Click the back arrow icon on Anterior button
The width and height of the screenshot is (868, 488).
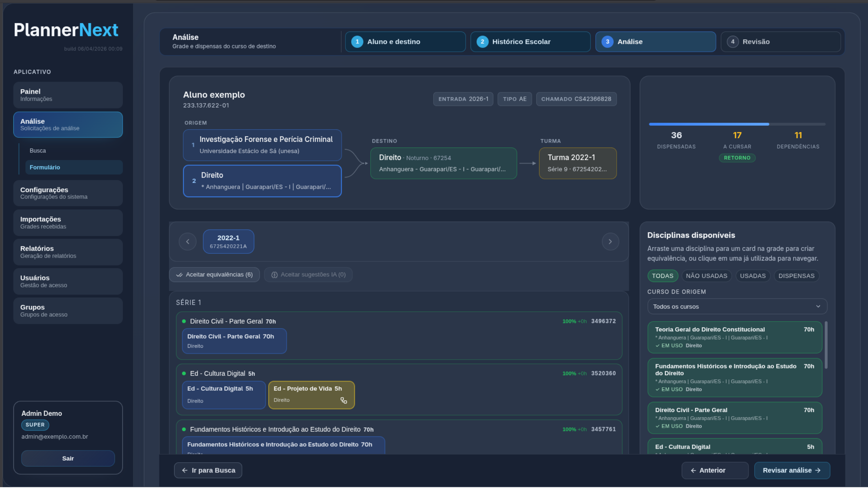[694, 470]
